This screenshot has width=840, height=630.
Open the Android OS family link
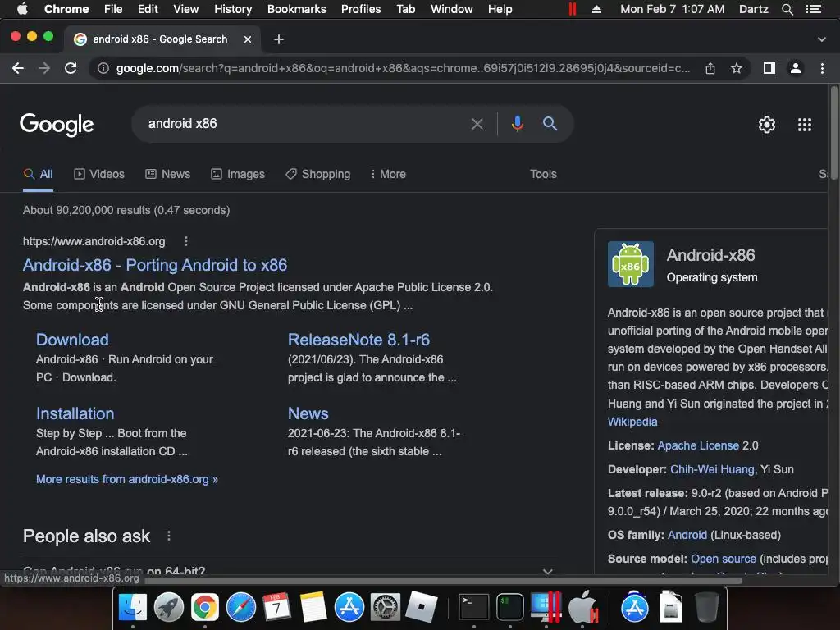(687, 535)
